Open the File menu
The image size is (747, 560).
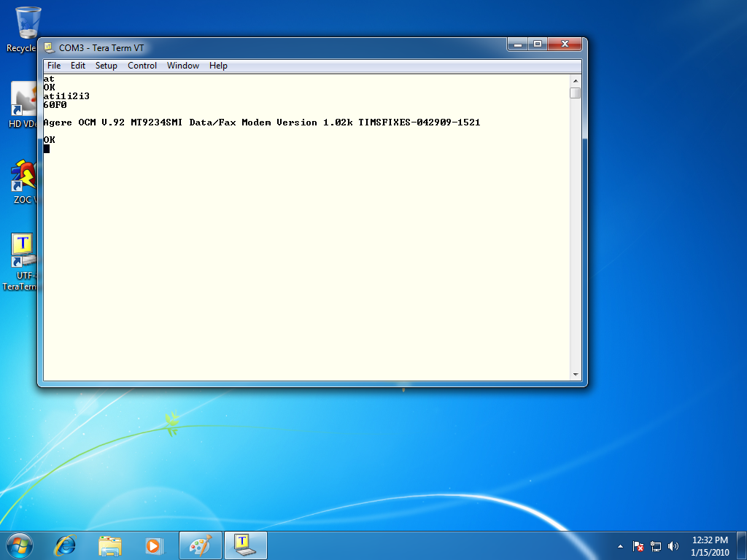pos(54,66)
